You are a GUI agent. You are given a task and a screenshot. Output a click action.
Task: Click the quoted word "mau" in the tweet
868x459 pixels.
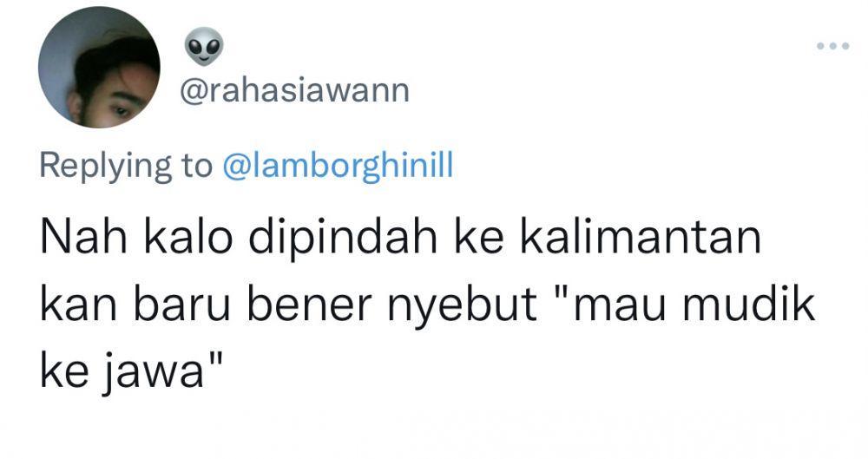pos(619,307)
